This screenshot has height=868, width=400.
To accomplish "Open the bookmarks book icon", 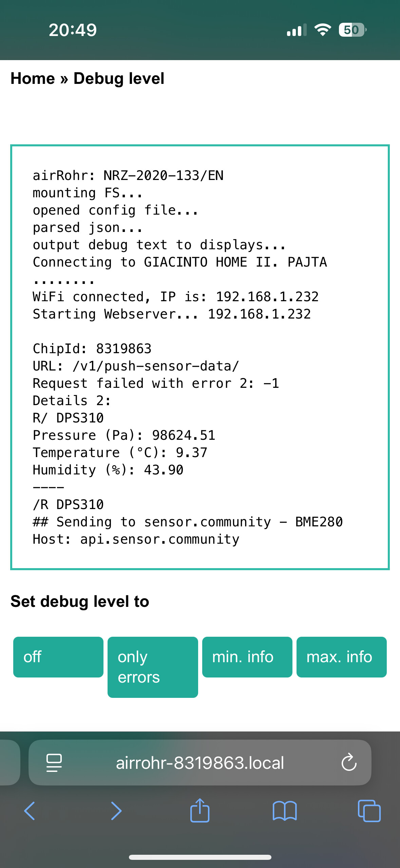I will coord(285,811).
